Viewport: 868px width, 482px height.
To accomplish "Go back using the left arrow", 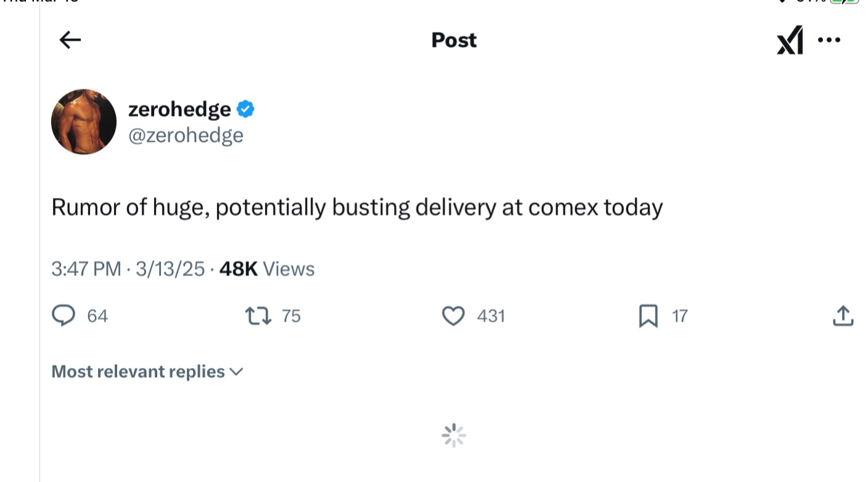I will coord(70,40).
